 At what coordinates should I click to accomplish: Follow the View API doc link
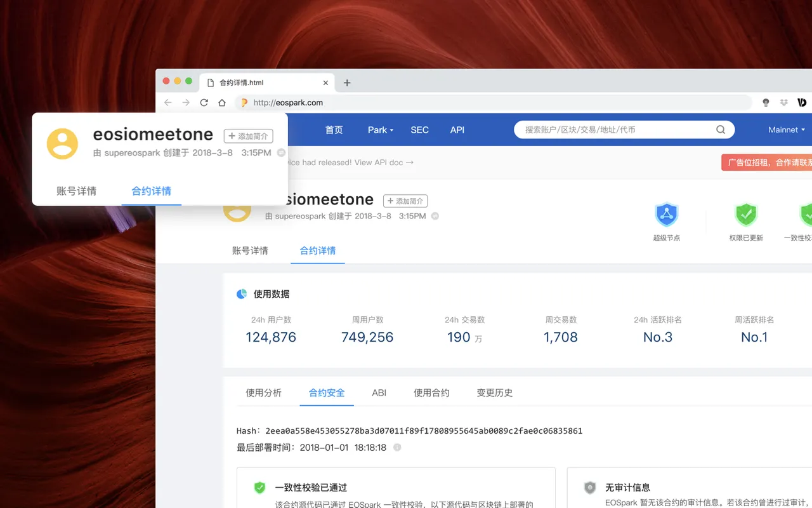coord(384,163)
